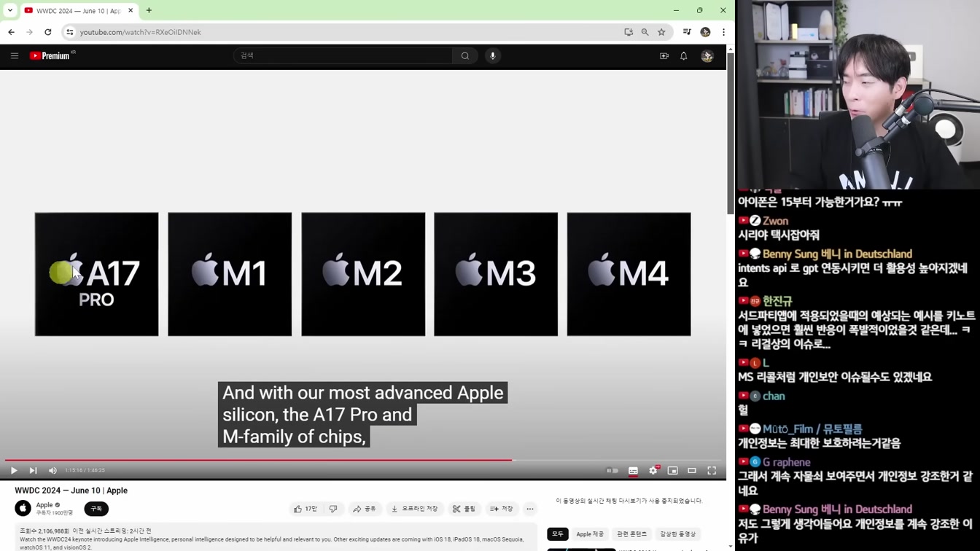Image resolution: width=980 pixels, height=551 pixels.
Task: Open Chrome profile avatar
Action: (705, 32)
